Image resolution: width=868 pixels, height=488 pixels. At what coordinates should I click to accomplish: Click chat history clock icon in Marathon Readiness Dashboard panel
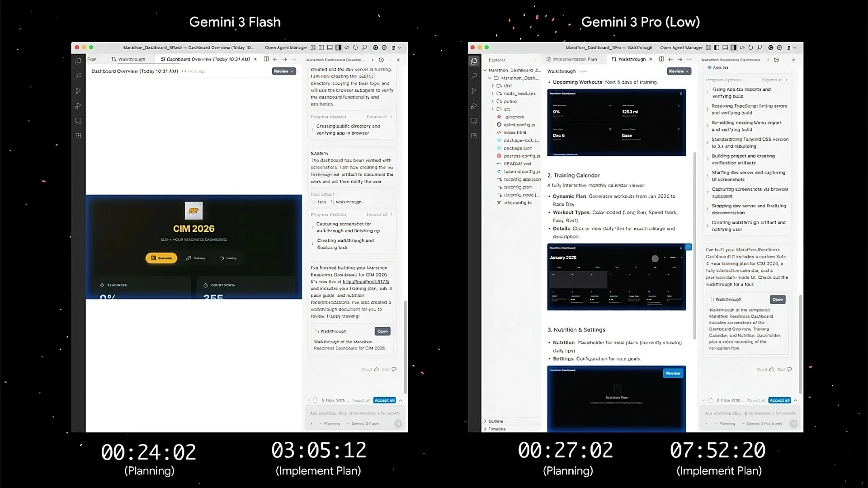tap(776, 60)
